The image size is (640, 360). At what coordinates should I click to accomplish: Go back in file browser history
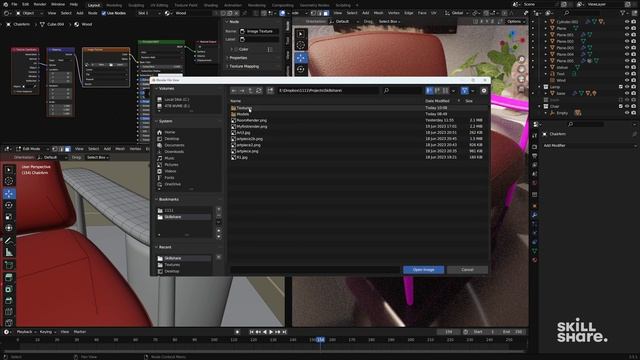click(x=234, y=91)
